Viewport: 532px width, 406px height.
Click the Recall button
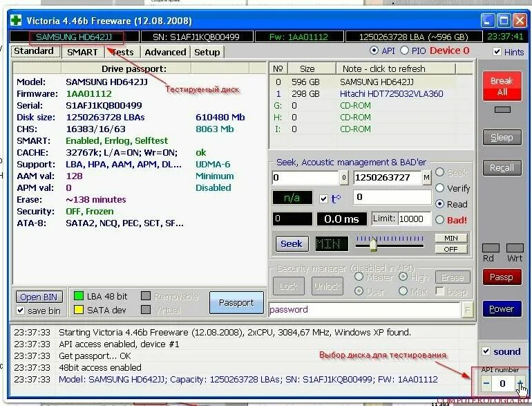tap(502, 168)
